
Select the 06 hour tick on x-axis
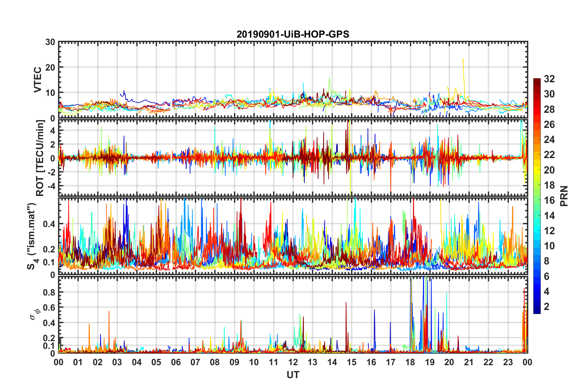176,362
